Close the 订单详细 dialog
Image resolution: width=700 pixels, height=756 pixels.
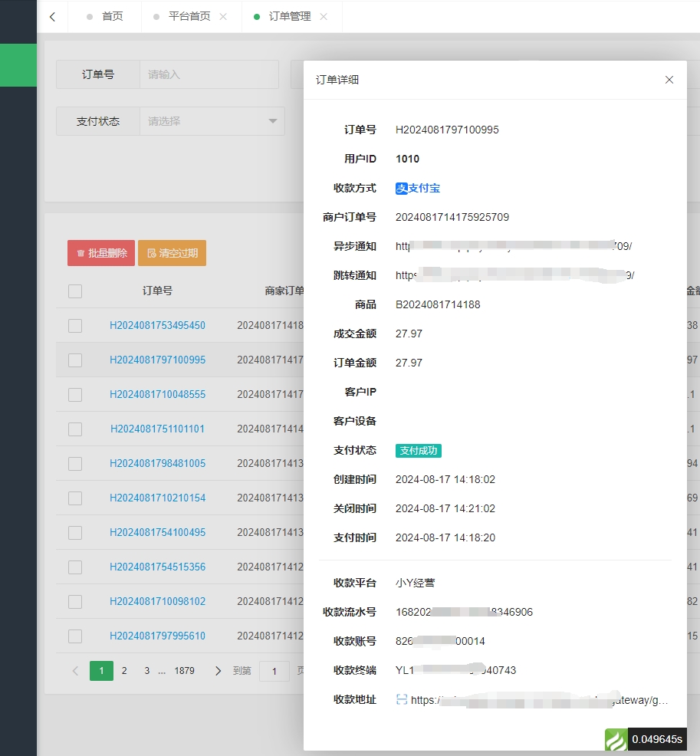pos(669,80)
